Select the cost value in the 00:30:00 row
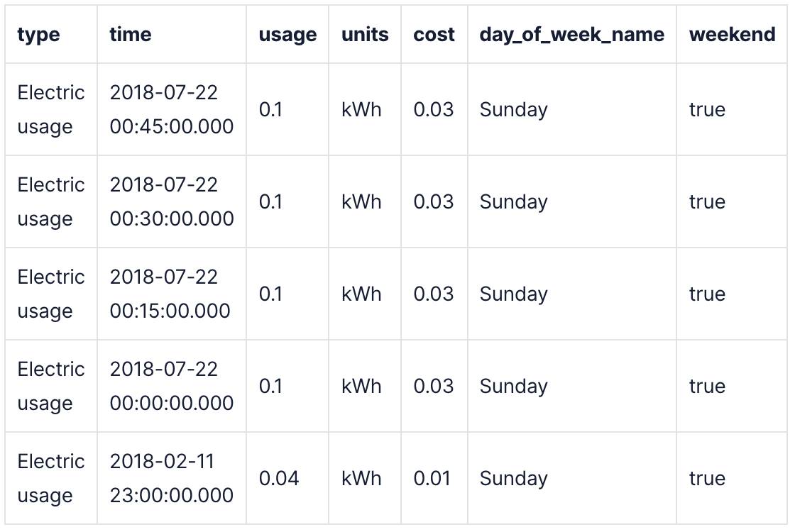This screenshot has height=532, width=795. point(433,201)
